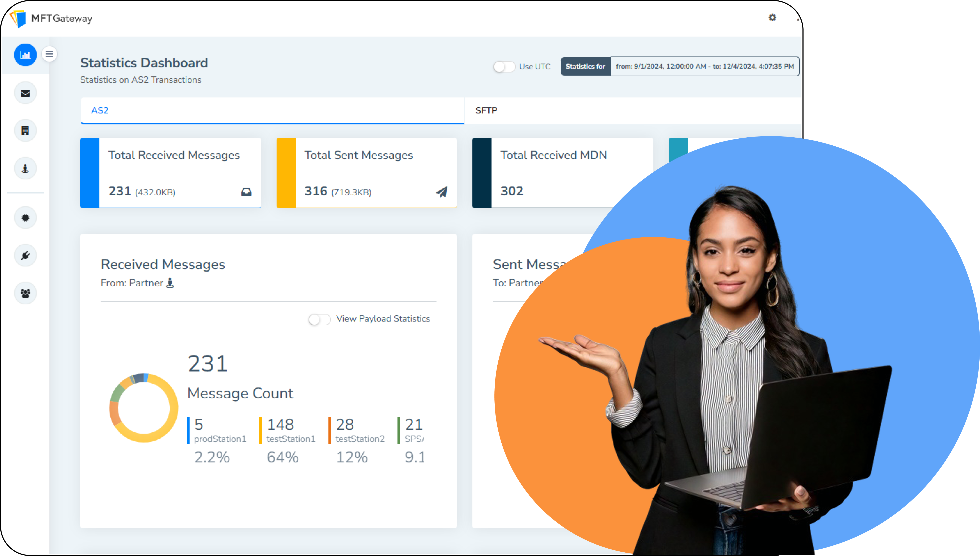Open the stations server sidebar icon

(25, 131)
